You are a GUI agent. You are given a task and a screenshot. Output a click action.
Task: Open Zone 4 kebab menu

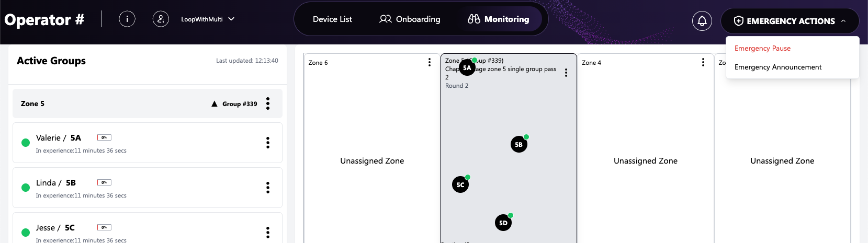[x=703, y=62]
